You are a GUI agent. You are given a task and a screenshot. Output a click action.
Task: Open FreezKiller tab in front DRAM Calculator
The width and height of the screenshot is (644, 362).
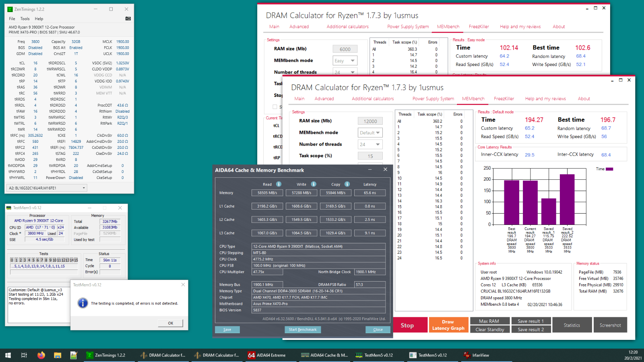[504, 99]
